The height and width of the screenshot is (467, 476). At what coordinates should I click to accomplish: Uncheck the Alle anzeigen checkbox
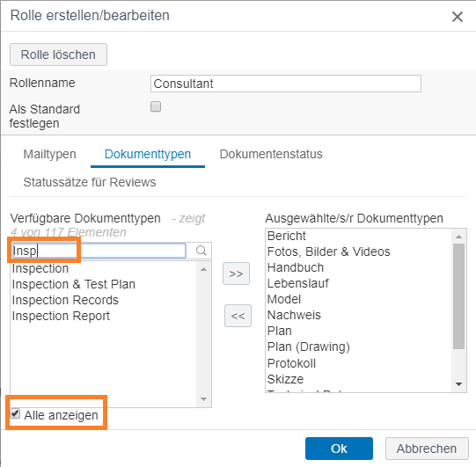coord(15,413)
